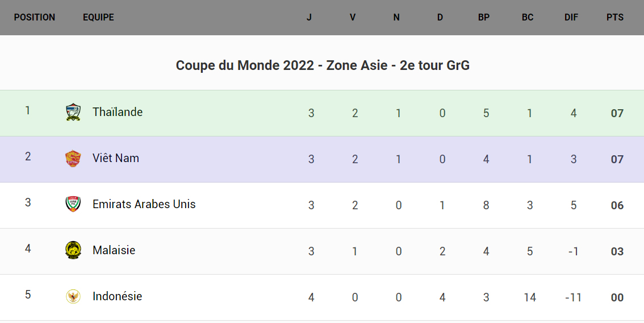The height and width of the screenshot is (323, 644).
Task: Click the J column header
Action: pos(309,18)
